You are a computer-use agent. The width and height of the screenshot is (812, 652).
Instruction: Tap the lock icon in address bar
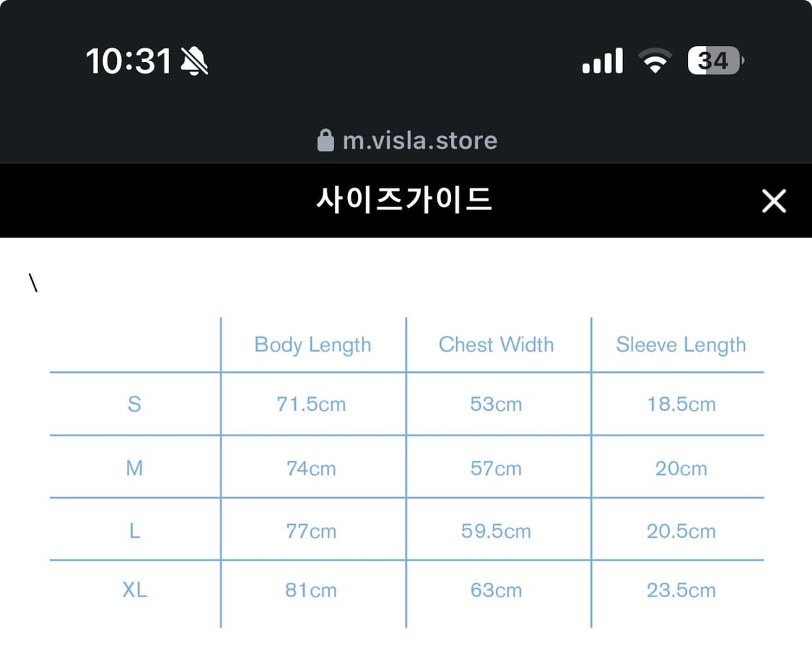coord(326,140)
